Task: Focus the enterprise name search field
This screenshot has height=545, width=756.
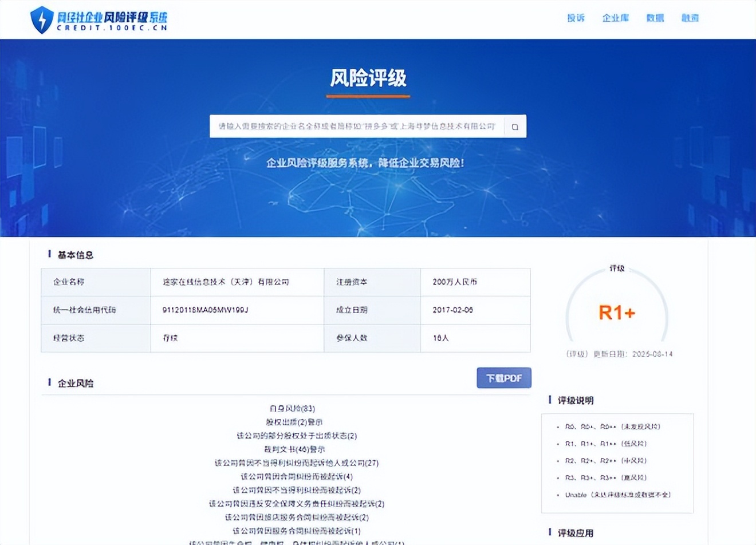Action: coord(357,127)
